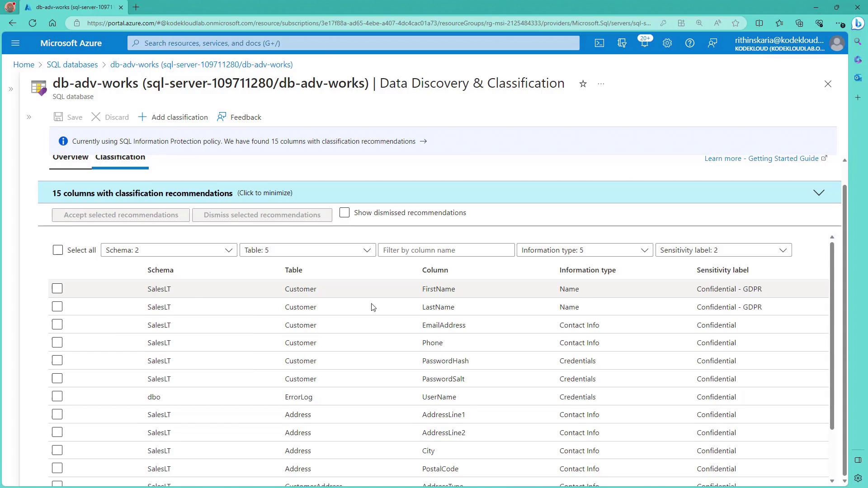Open the Bing Copilot sidebar button
Image resolution: width=868 pixels, height=488 pixels.
858,23
